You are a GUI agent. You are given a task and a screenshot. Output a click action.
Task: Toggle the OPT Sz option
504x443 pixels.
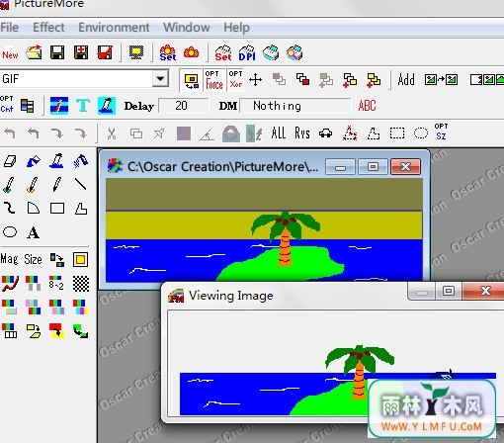point(441,132)
